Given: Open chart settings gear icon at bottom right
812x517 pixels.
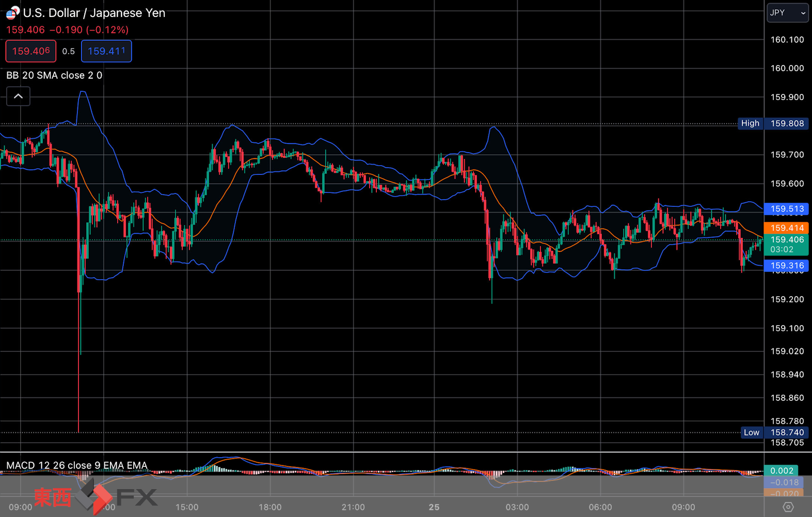Looking at the screenshot, I should [788, 507].
